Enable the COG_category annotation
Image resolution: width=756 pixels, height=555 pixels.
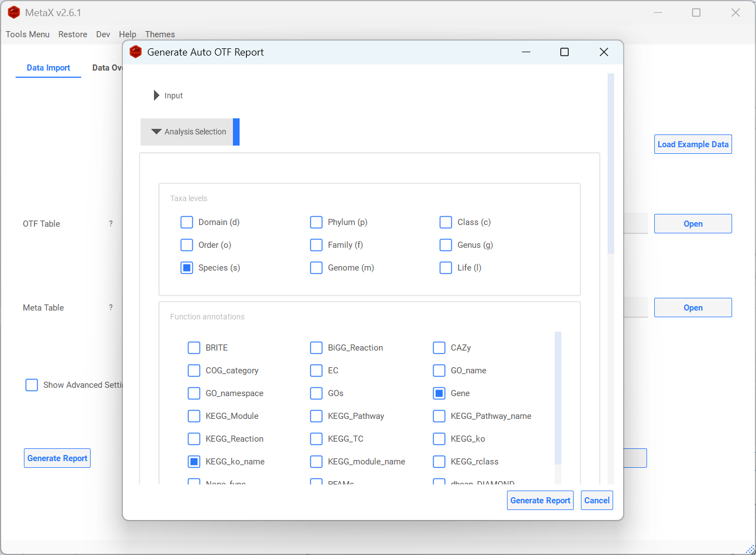pos(194,371)
